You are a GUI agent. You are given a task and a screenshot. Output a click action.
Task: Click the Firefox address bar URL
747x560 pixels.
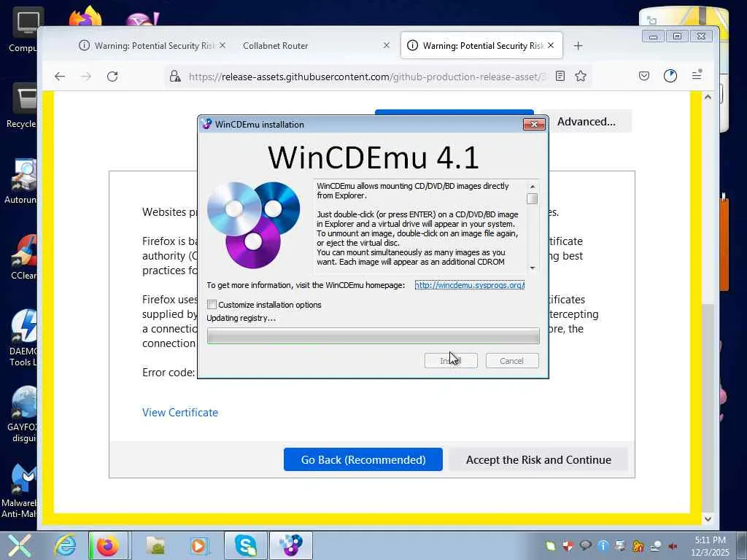[x=367, y=77]
